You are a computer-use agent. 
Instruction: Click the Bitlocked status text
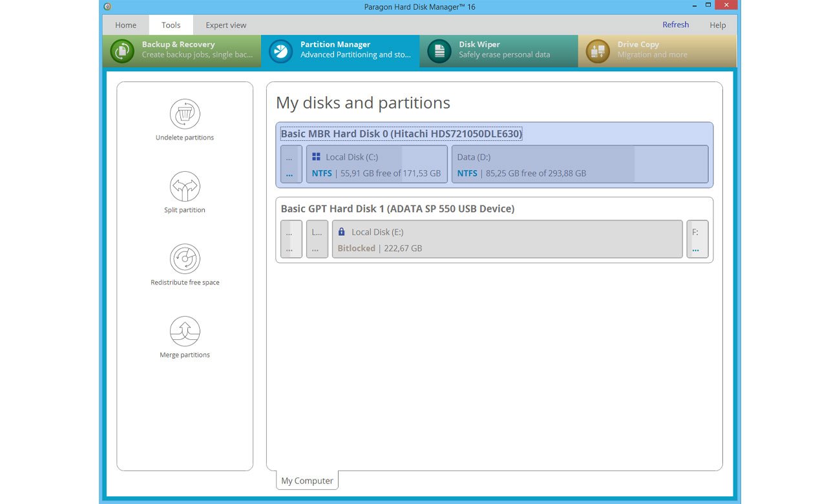click(x=356, y=248)
